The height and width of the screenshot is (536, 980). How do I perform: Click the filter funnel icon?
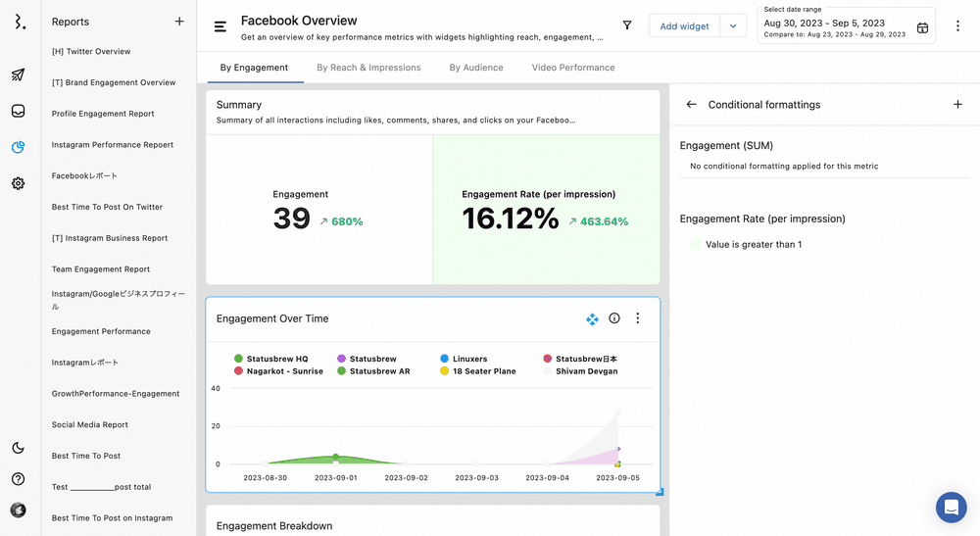click(x=627, y=25)
